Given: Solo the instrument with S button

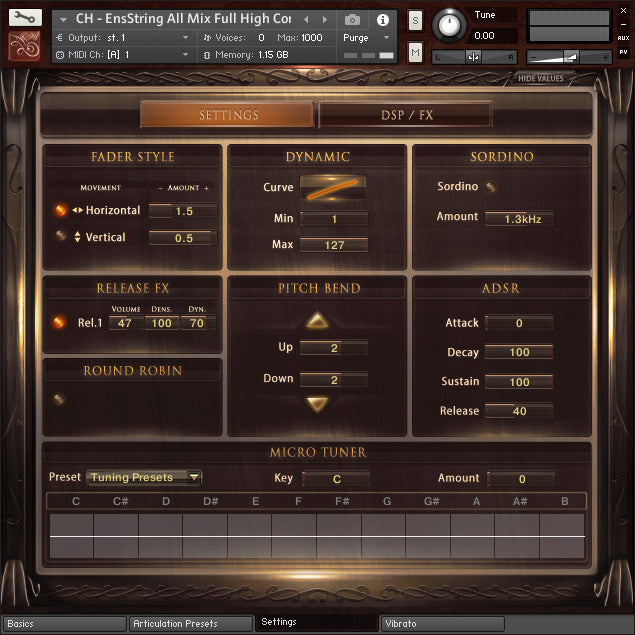Looking at the screenshot, I should 415,21.
